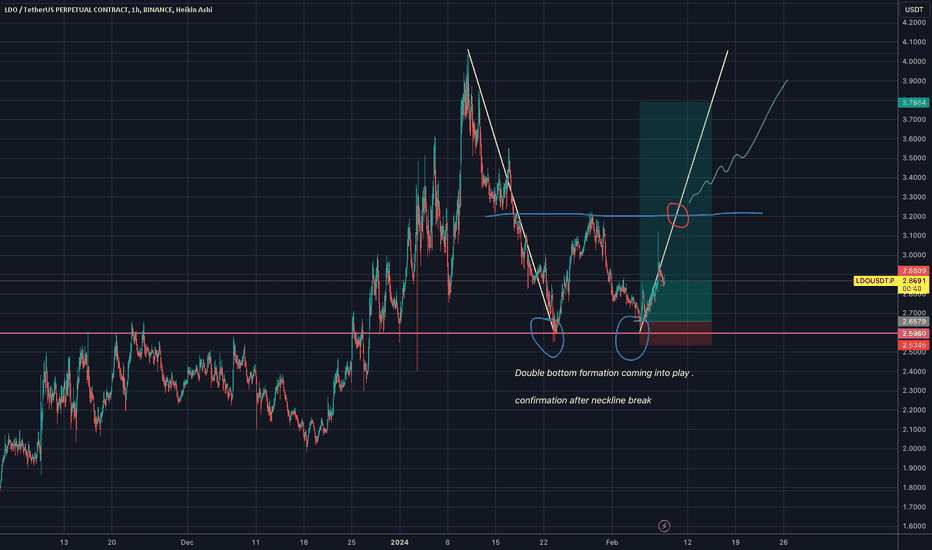The image size is (932, 550).
Task: Select the 'Double bottom formation coming into play' note
Action: [x=604, y=373]
